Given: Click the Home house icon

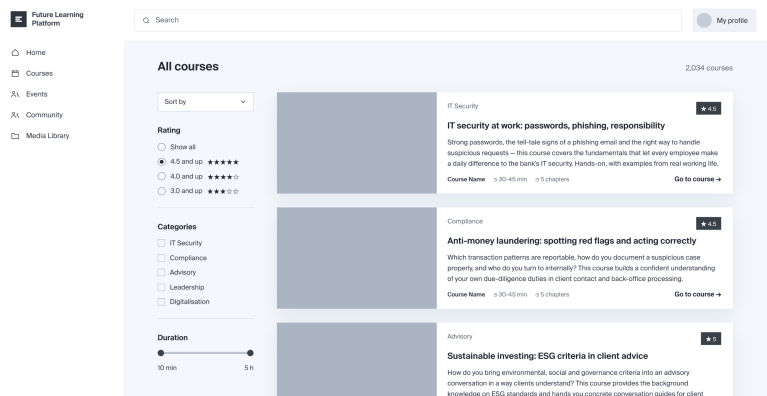Looking at the screenshot, I should 15,52.
